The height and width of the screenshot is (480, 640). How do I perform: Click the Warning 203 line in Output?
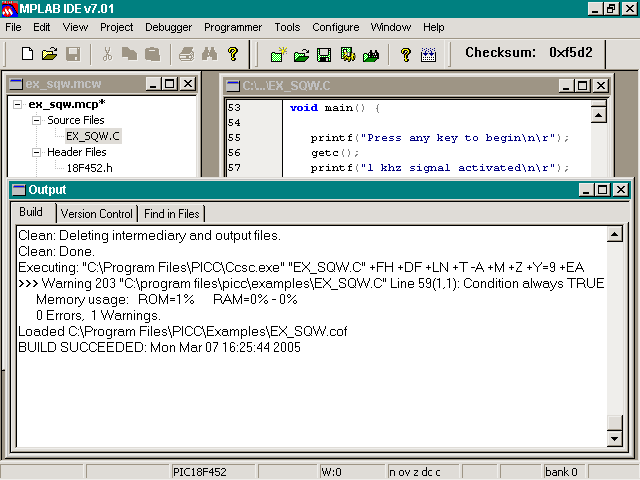coord(311,284)
